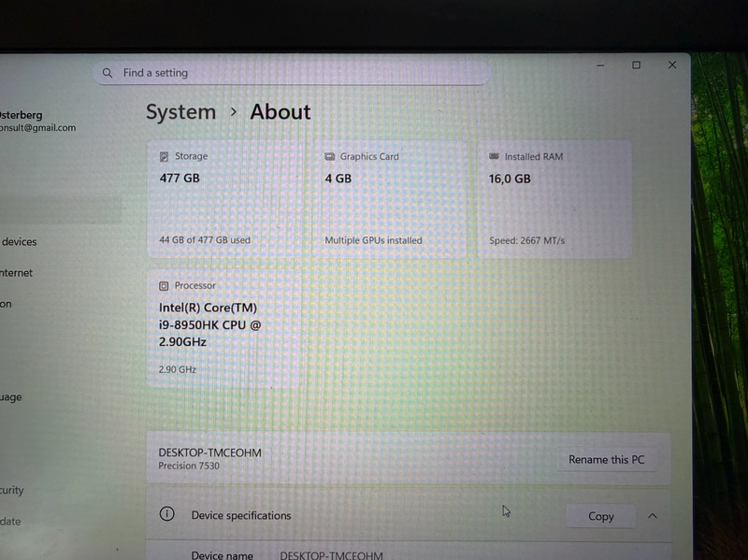Click the Processor chip icon
748x560 pixels.
pyautogui.click(x=164, y=286)
